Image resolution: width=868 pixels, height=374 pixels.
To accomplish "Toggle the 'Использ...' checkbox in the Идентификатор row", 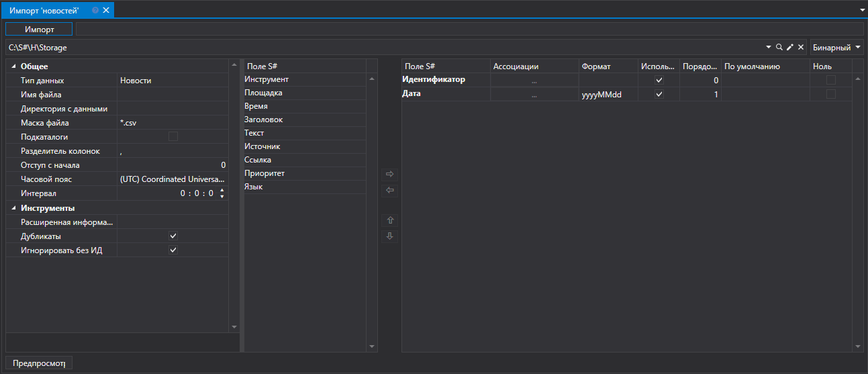I will coord(659,80).
